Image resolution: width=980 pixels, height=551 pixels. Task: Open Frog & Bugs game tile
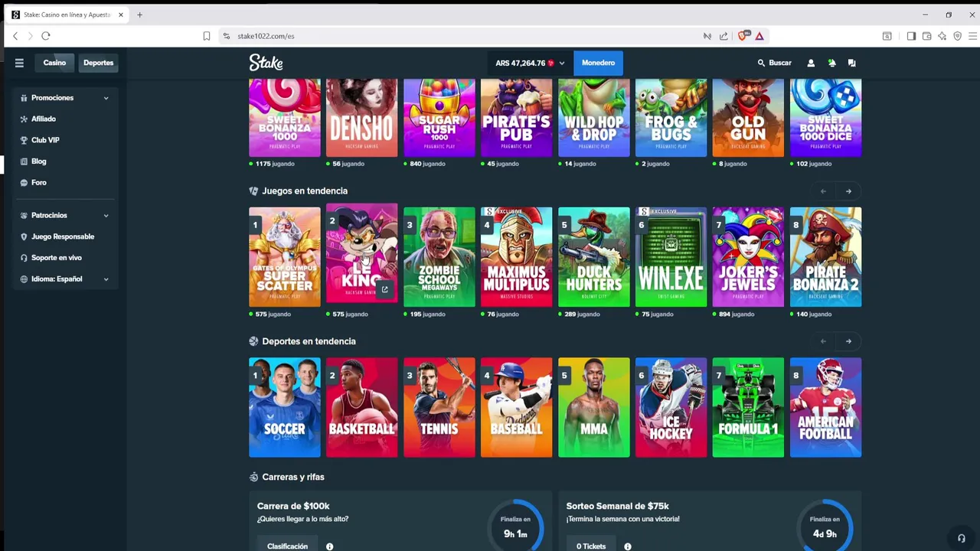pyautogui.click(x=671, y=118)
